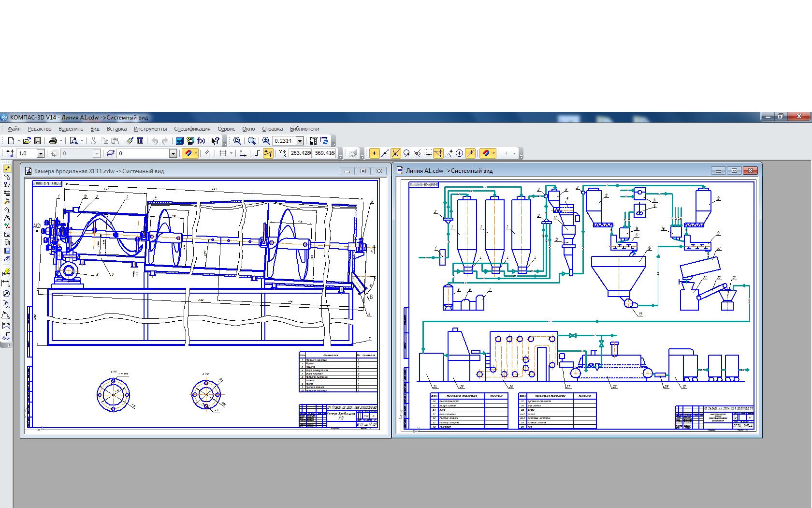
Task: Set local coordinate system icon
Action: pyautogui.click(x=243, y=153)
